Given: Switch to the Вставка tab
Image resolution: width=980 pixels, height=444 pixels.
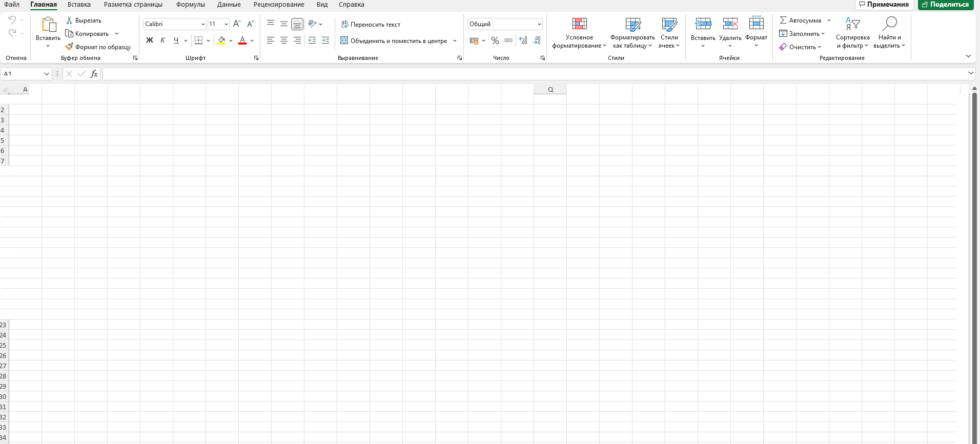Looking at the screenshot, I should pyautogui.click(x=79, y=5).
